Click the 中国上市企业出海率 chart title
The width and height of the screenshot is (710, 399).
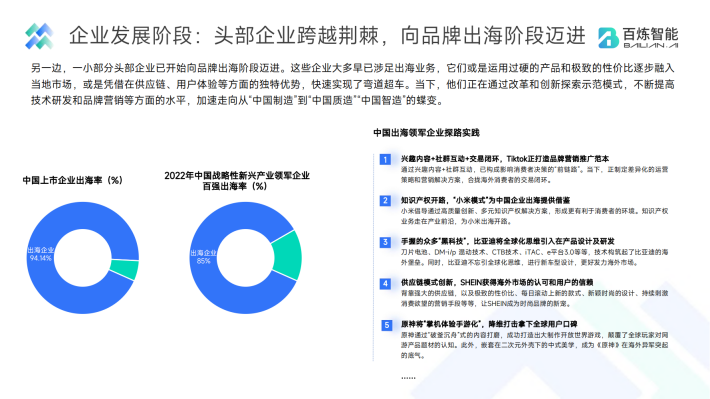tap(73, 180)
